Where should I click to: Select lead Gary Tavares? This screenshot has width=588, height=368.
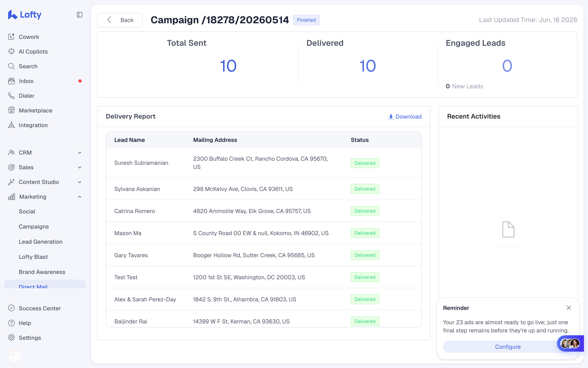coord(131,255)
